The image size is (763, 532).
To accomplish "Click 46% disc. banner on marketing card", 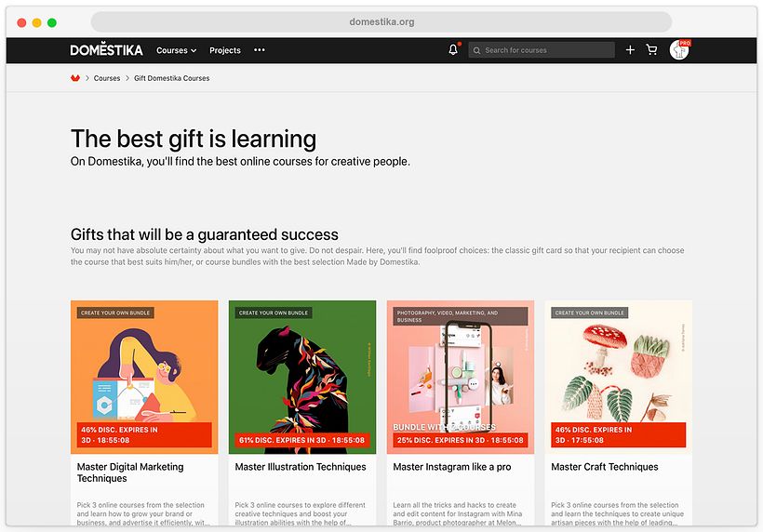I will point(144,434).
